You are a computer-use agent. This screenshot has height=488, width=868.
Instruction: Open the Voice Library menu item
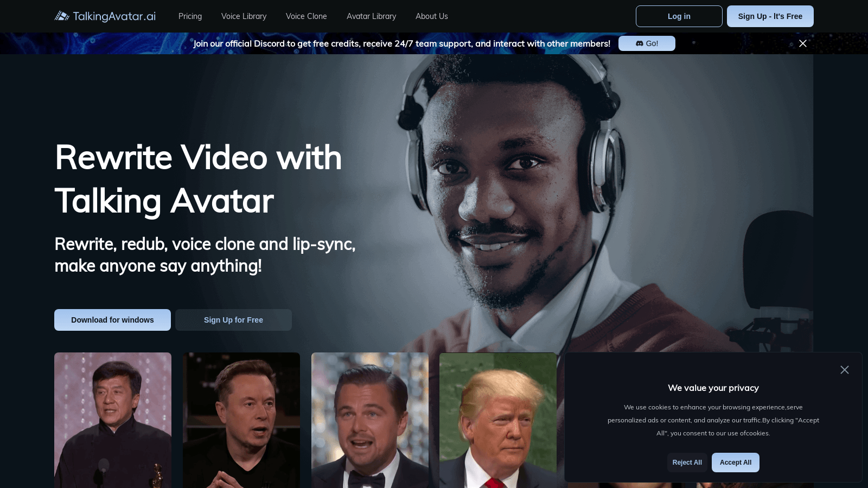click(244, 16)
